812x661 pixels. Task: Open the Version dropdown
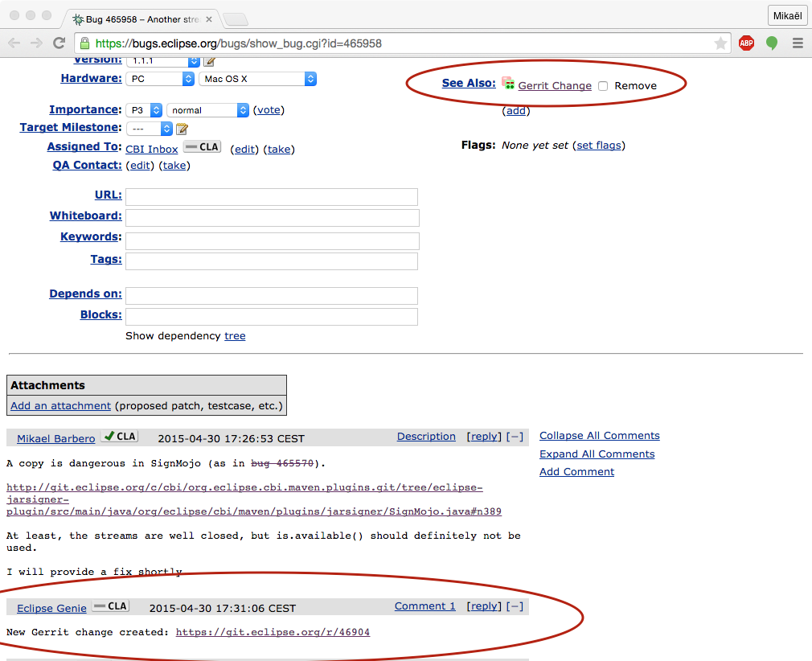tap(163, 61)
